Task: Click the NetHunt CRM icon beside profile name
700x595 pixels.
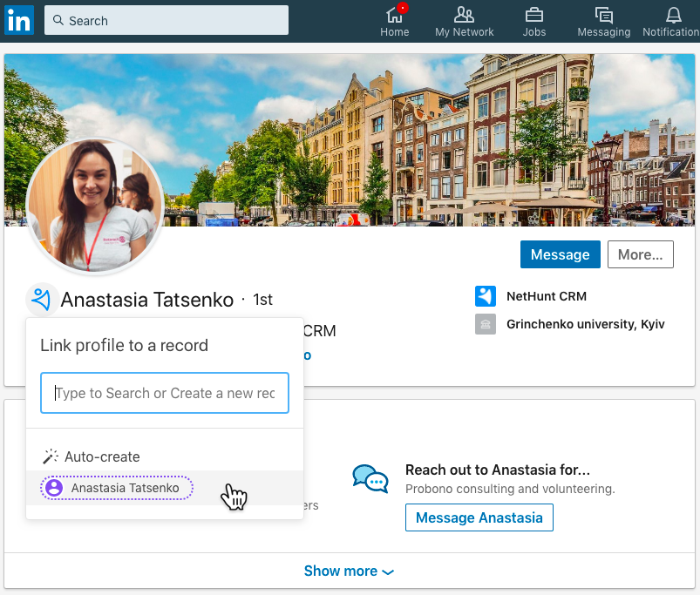Action: [x=42, y=299]
